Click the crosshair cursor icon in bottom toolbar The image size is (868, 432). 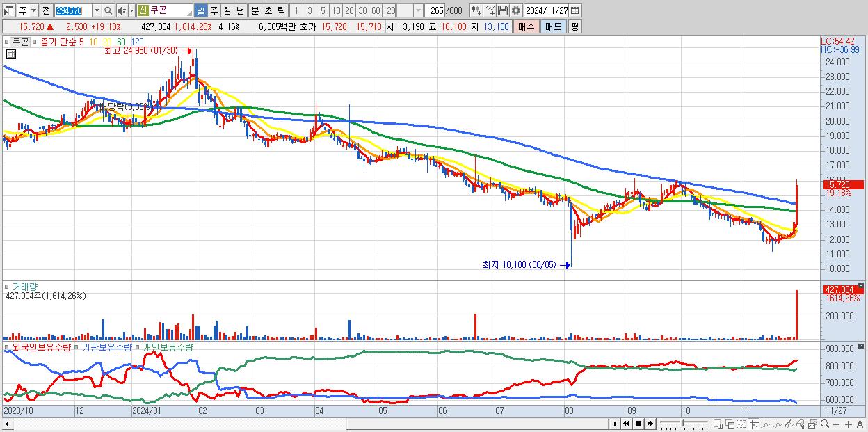(x=754, y=423)
